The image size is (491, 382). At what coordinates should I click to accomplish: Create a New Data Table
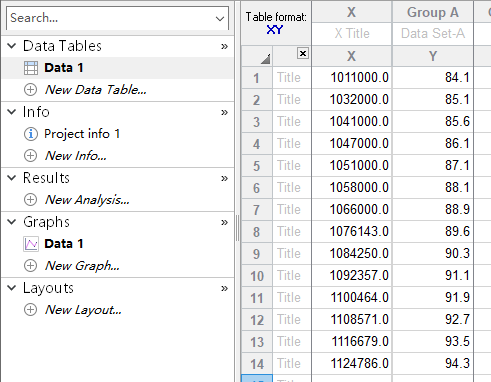click(96, 90)
